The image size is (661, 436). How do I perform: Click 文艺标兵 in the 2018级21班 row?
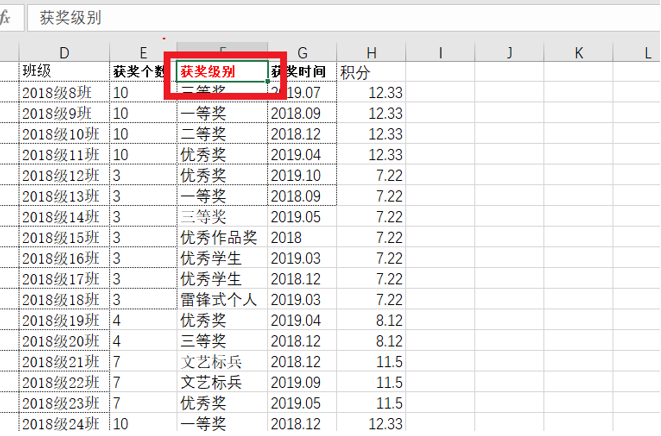click(x=222, y=362)
